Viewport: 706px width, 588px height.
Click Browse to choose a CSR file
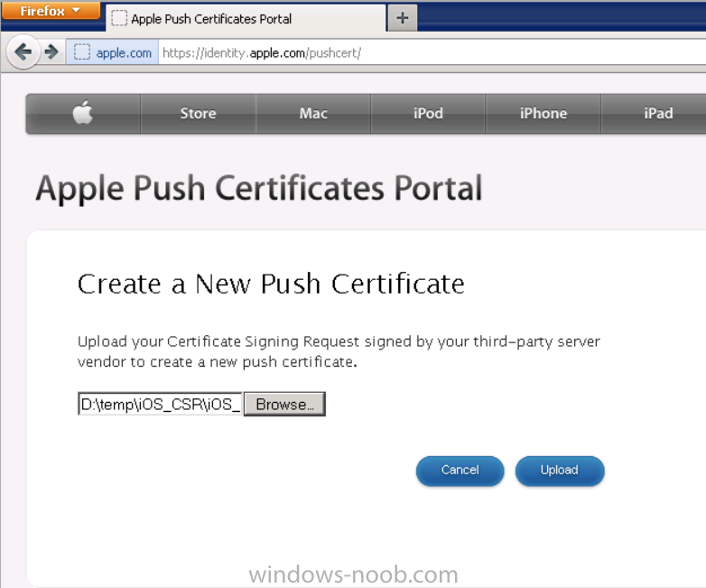coord(284,404)
